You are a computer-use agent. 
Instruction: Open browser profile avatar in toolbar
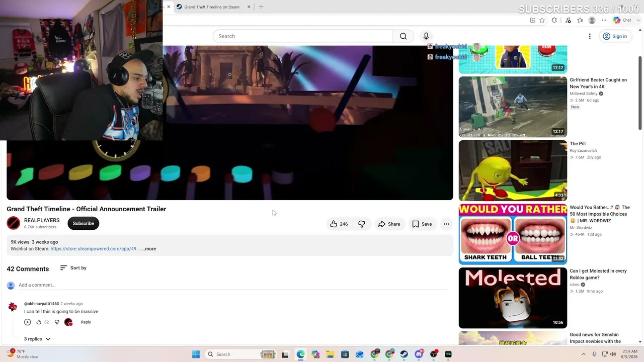point(592,20)
